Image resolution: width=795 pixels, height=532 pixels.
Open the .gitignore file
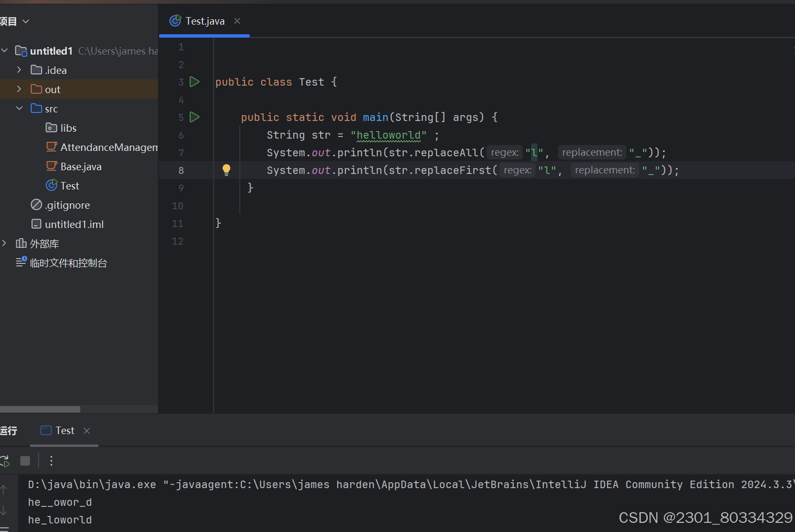point(67,205)
